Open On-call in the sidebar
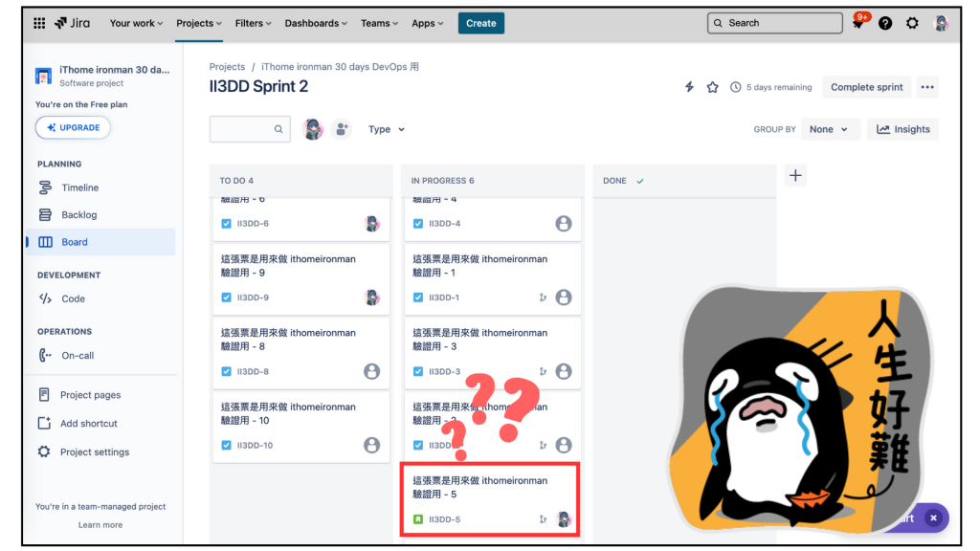This screenshot has height=551, width=980. pos(100,356)
